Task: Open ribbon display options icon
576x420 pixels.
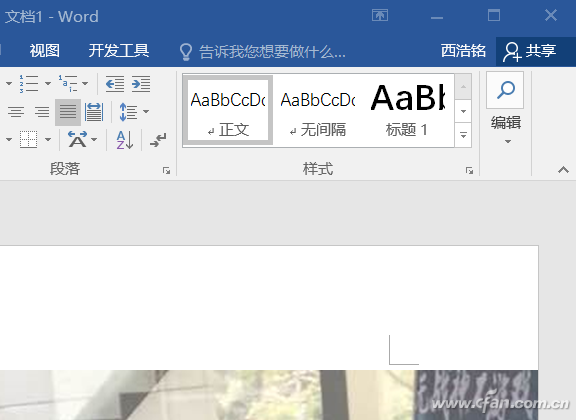Action: [380, 15]
